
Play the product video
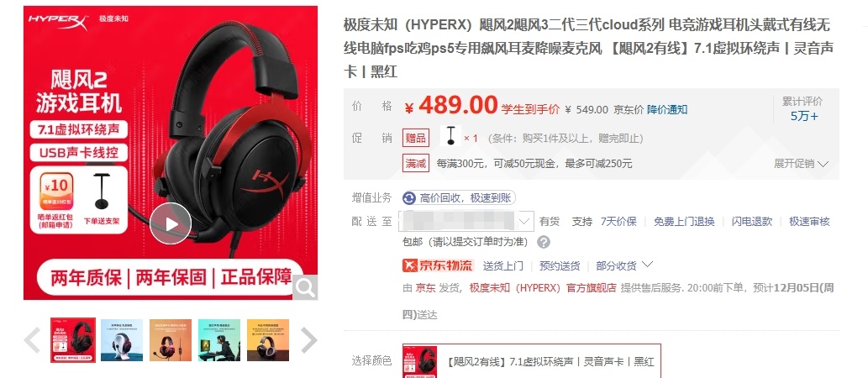[x=171, y=223]
